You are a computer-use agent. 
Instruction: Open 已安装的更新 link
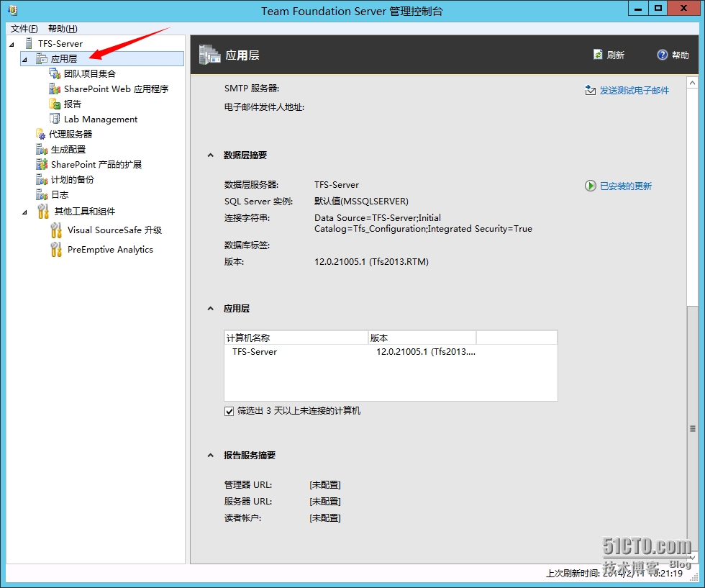(626, 186)
